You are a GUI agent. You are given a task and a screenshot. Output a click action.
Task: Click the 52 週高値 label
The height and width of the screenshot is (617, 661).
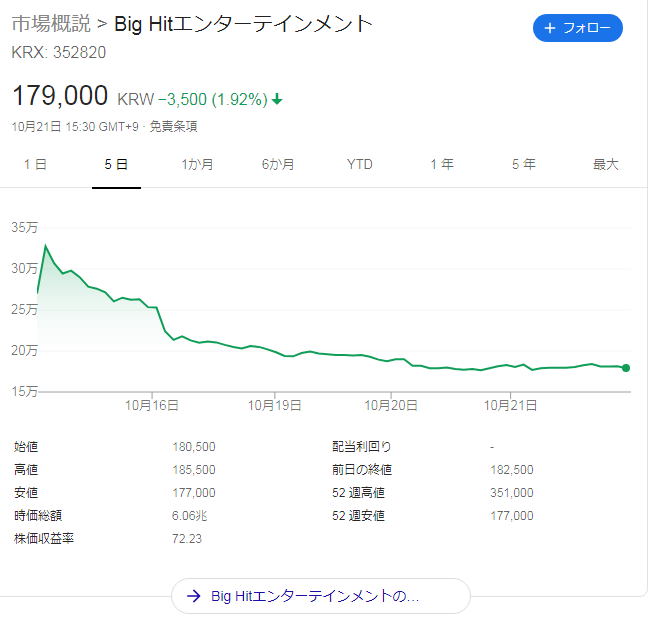click(358, 492)
